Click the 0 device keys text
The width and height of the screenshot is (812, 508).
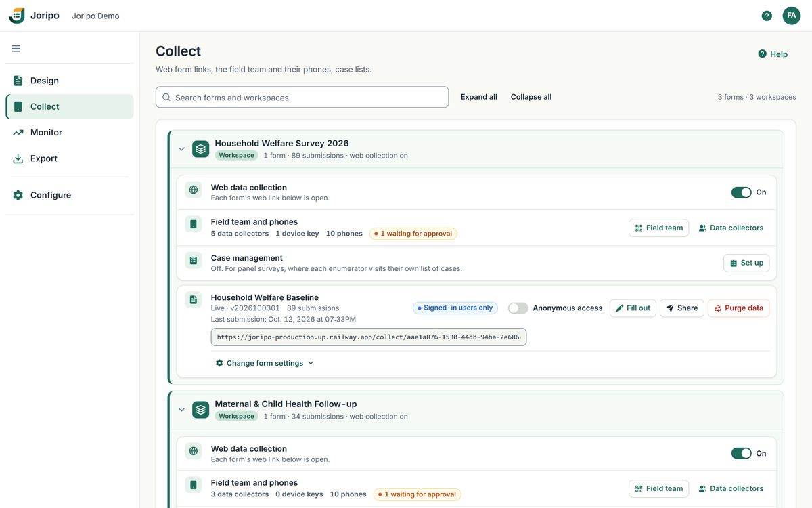tap(299, 494)
